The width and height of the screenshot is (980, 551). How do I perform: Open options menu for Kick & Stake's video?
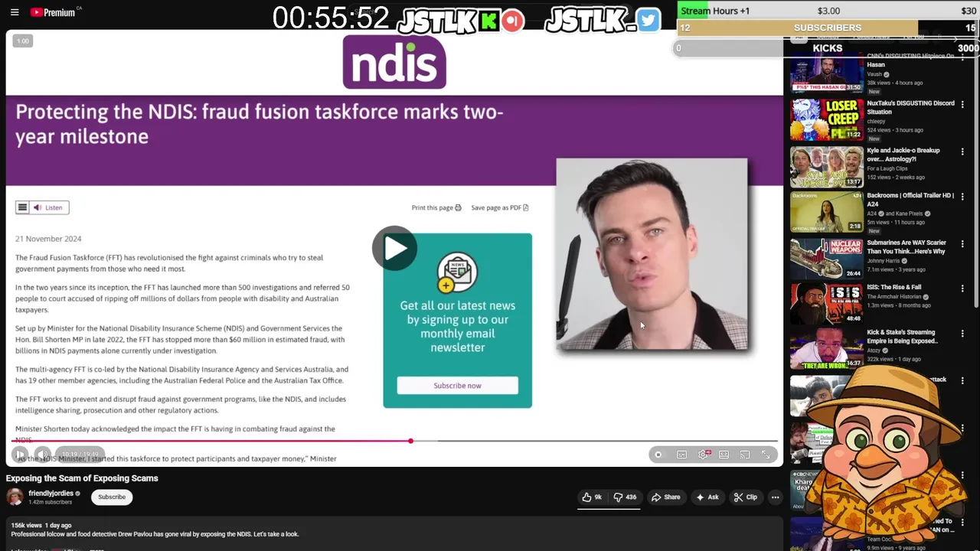coord(962,334)
